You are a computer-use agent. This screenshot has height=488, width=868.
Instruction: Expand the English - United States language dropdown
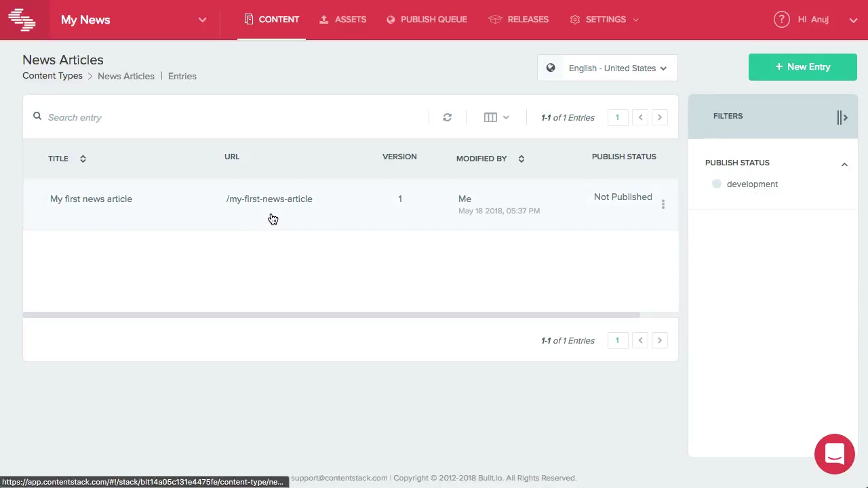click(x=616, y=68)
